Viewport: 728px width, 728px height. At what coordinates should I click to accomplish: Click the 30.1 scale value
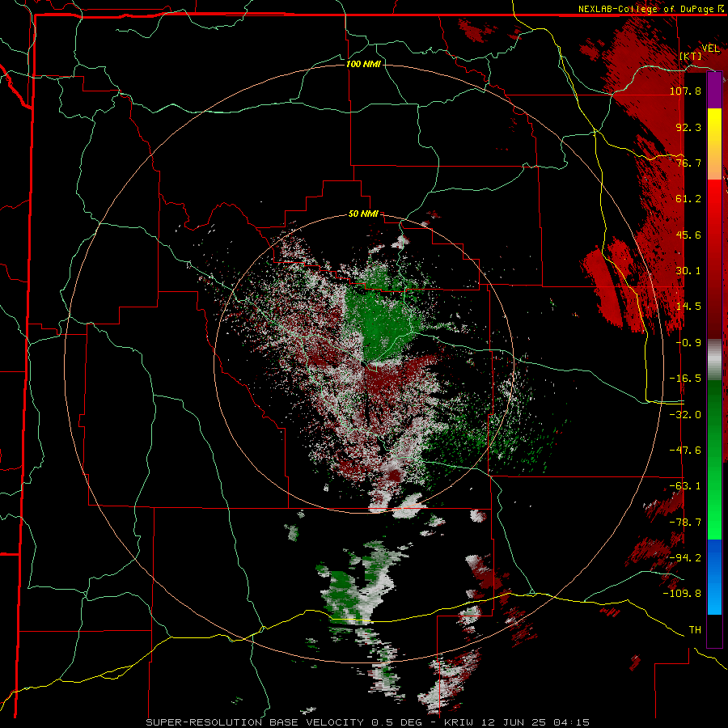[688, 271]
